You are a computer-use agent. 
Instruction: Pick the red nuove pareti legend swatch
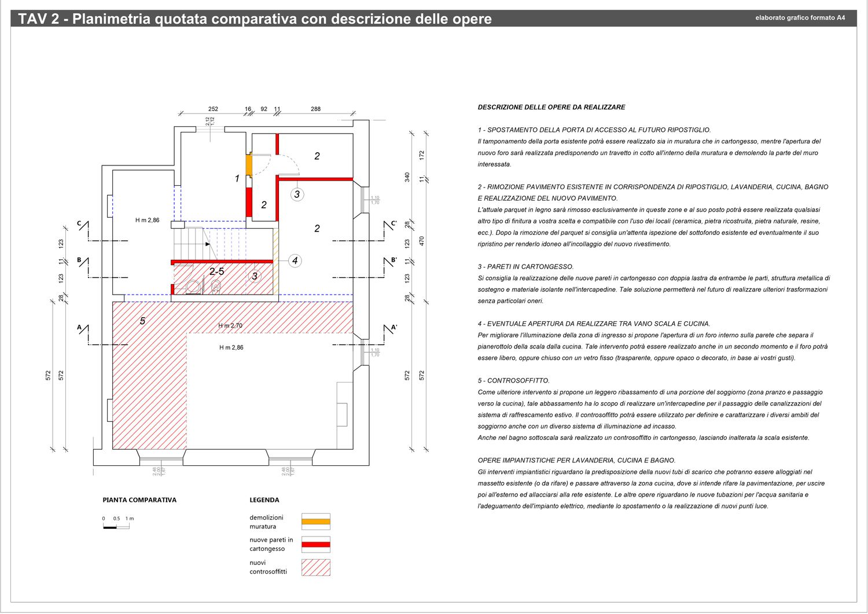[316, 545]
